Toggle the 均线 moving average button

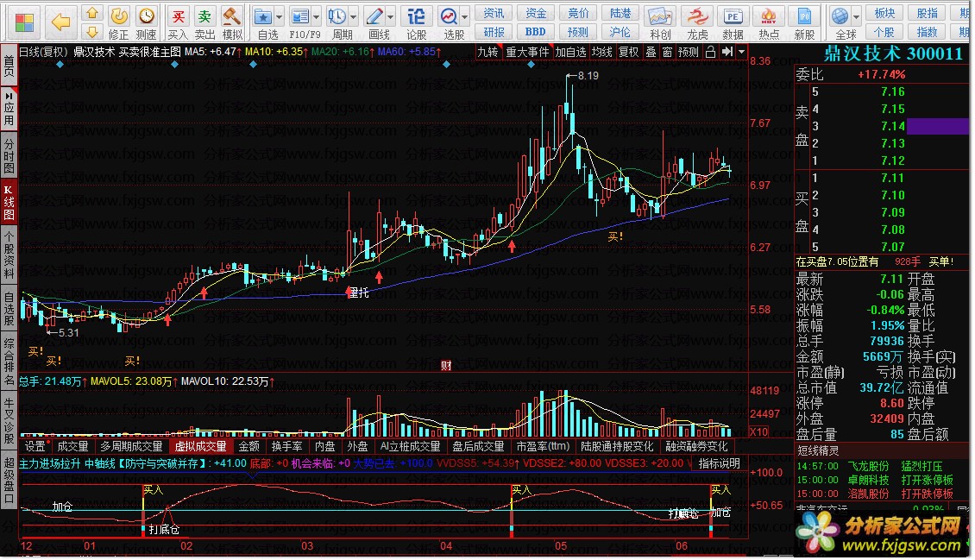(x=601, y=53)
